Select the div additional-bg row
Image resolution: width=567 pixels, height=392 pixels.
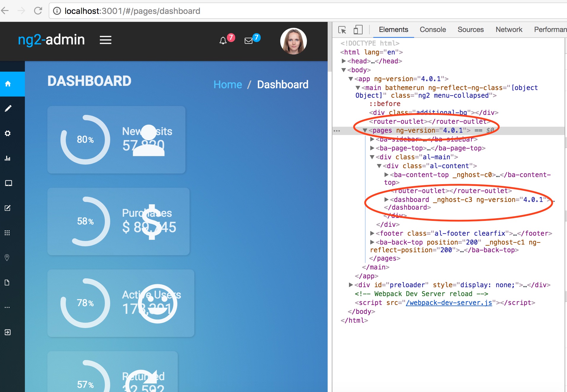click(x=434, y=113)
